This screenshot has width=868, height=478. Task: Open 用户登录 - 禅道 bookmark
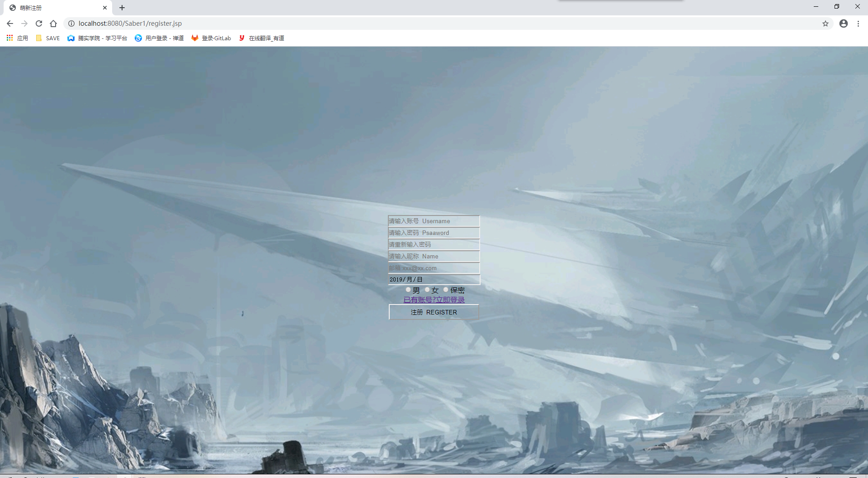(159, 38)
